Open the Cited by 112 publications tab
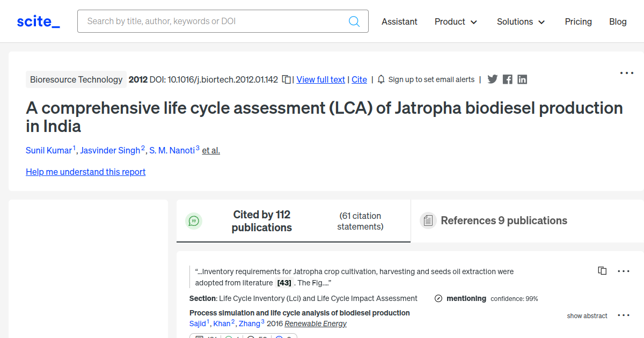Image resolution: width=644 pixels, height=338 pixels. click(261, 220)
